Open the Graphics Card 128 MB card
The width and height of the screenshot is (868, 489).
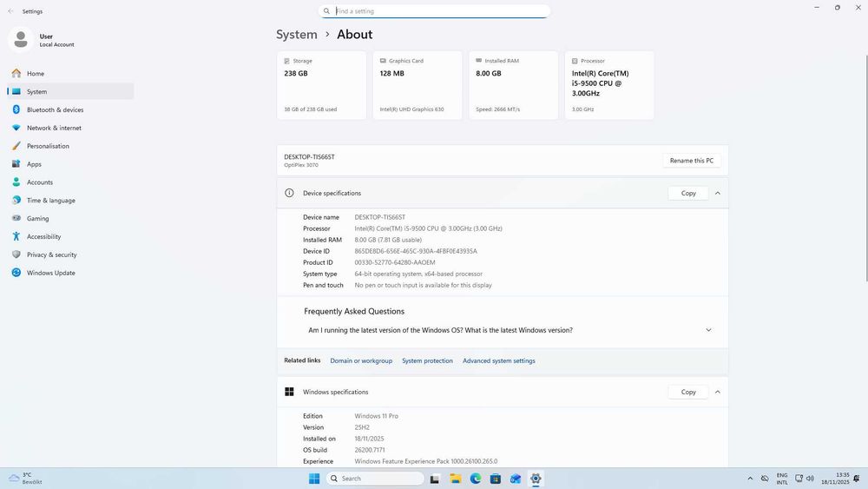coord(418,85)
